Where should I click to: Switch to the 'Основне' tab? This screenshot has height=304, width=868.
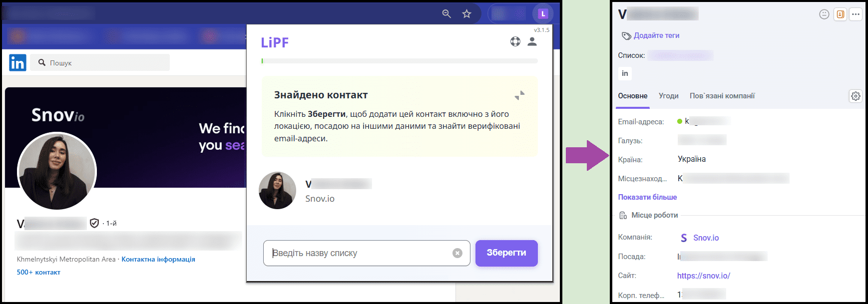[633, 96]
